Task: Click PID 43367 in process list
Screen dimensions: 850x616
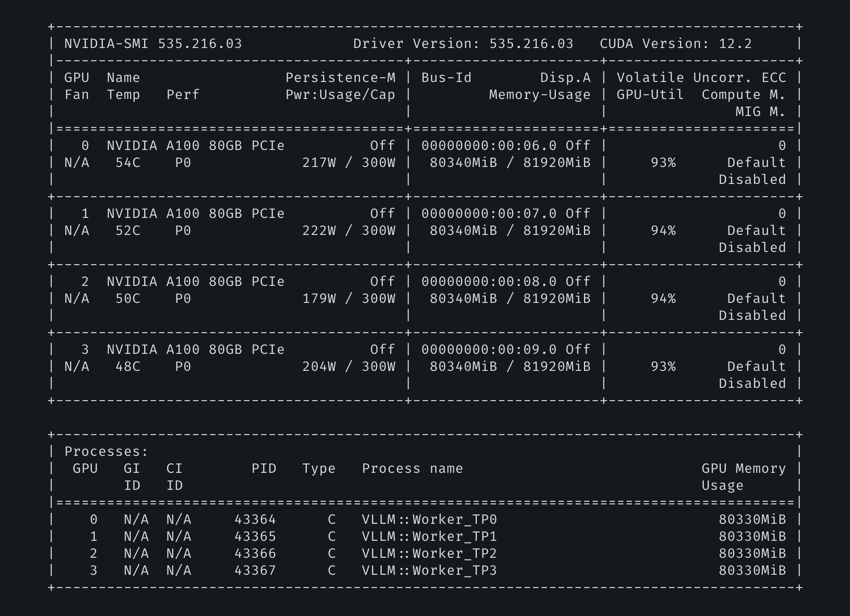Action: pos(255,571)
